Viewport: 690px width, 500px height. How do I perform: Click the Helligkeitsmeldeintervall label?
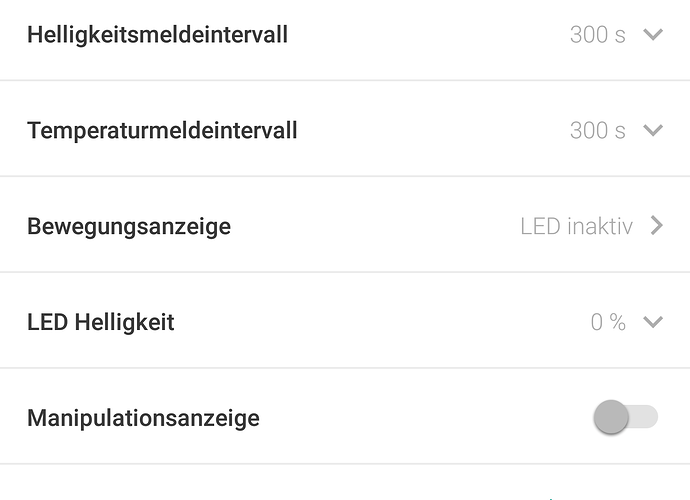157,35
